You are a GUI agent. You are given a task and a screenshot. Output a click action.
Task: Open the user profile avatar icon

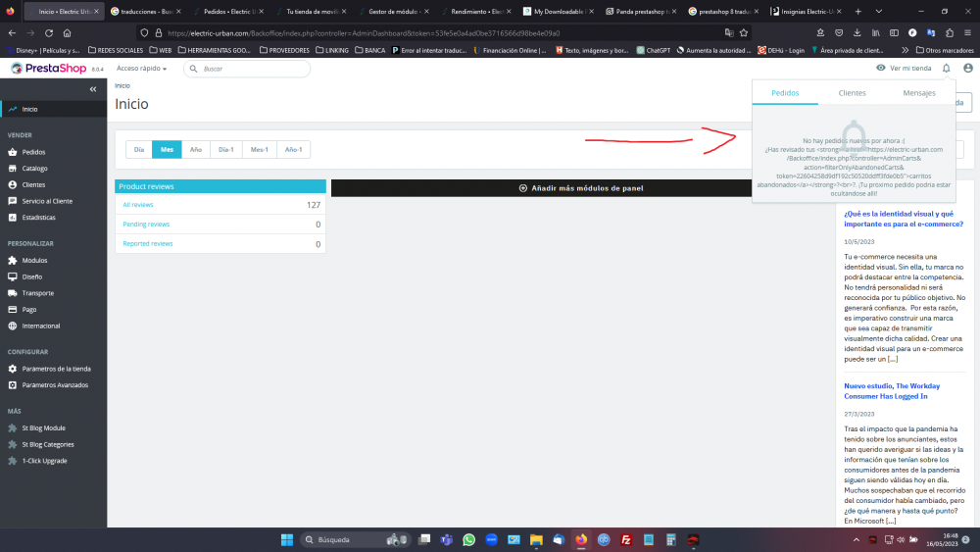[968, 68]
